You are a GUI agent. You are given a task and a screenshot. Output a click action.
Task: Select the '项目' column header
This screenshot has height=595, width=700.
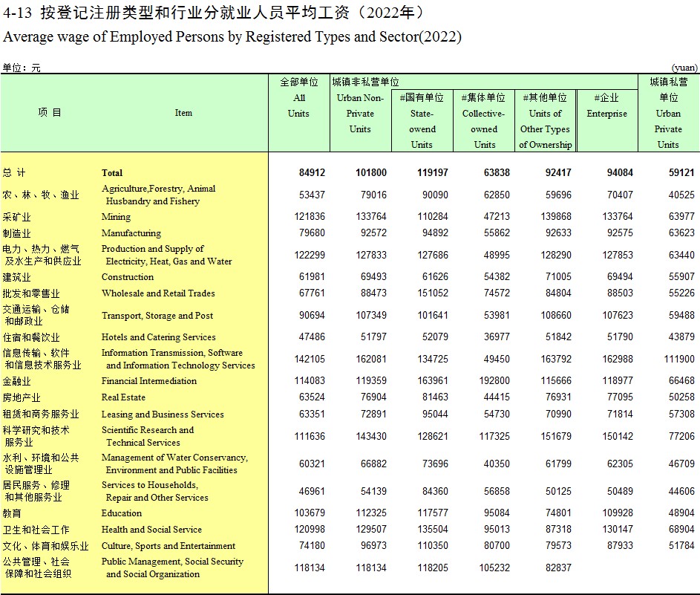click(x=49, y=113)
